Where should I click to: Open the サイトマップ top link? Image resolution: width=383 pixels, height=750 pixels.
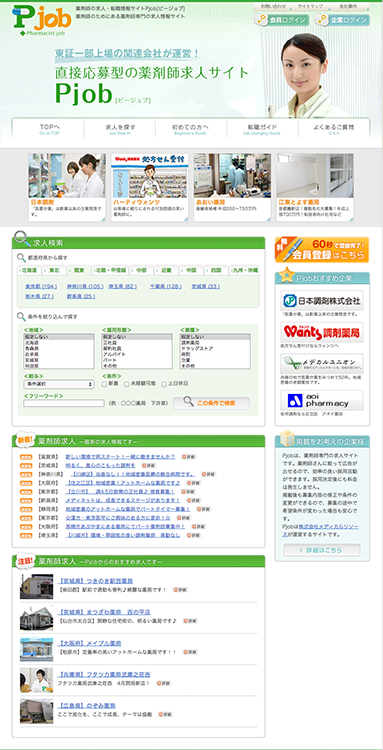point(310,7)
